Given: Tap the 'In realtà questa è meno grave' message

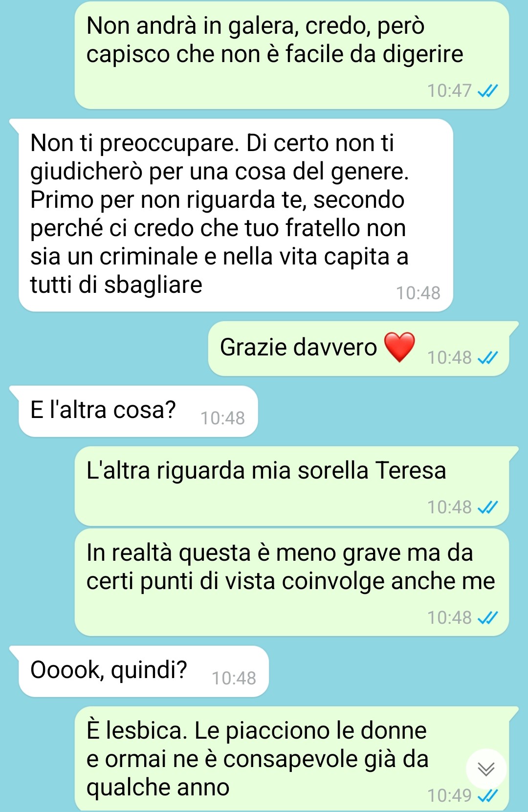Looking at the screenshot, I should click(292, 582).
